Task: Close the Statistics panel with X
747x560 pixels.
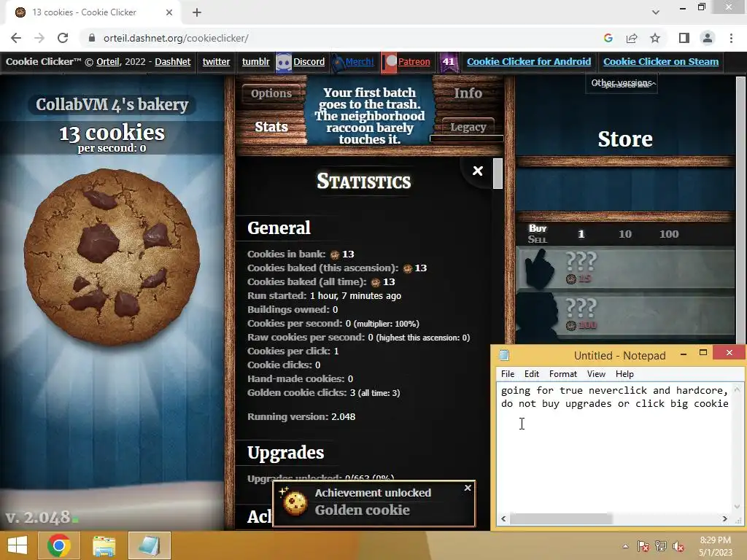Action: (477, 171)
